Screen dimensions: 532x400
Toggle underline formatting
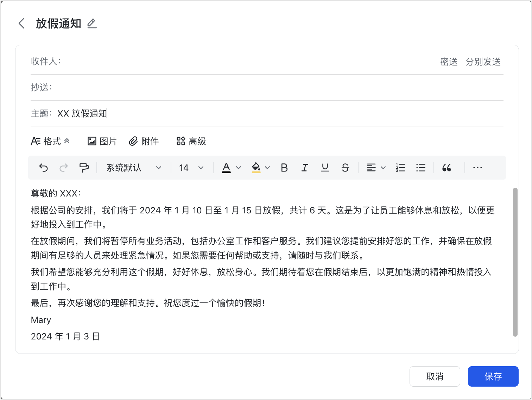point(325,168)
